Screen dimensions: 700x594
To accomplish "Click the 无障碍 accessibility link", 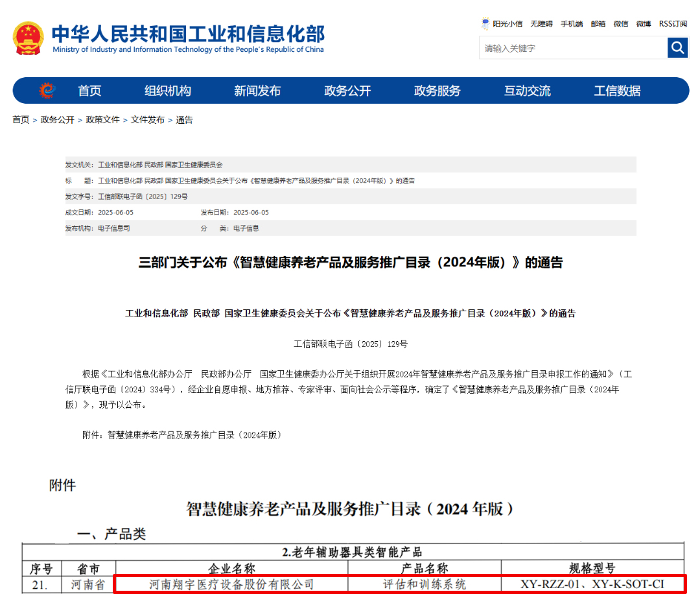I will 541,24.
